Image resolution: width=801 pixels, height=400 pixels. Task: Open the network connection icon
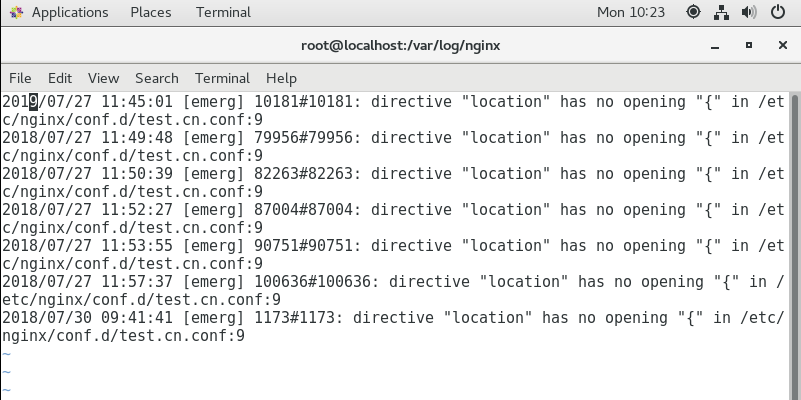[x=721, y=12]
